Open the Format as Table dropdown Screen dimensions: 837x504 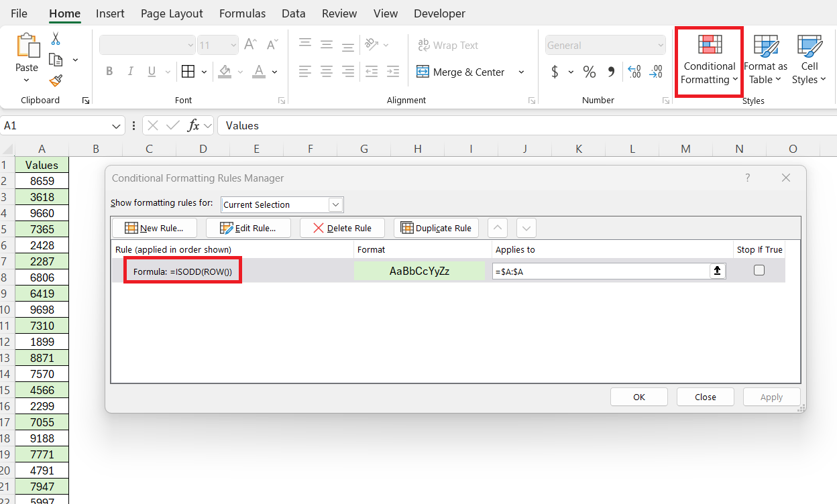(765, 60)
